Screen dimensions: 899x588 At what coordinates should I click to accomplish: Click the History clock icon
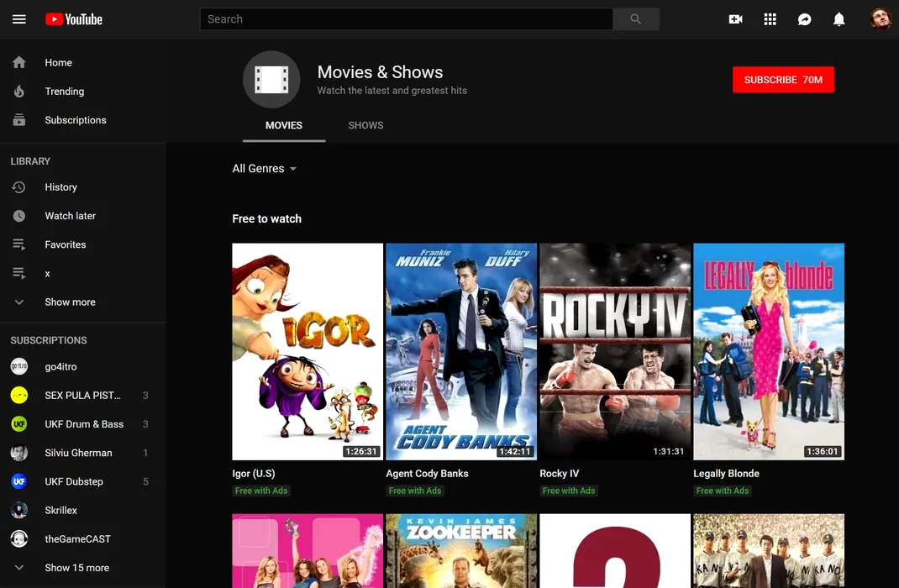point(19,186)
